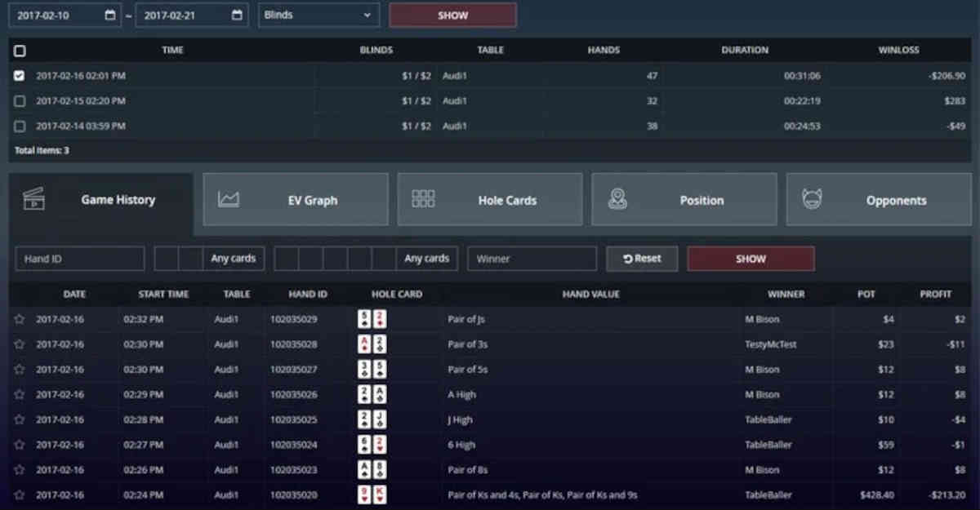Image resolution: width=980 pixels, height=510 pixels.
Task: Click hand value '6 High'
Action: [461, 446]
